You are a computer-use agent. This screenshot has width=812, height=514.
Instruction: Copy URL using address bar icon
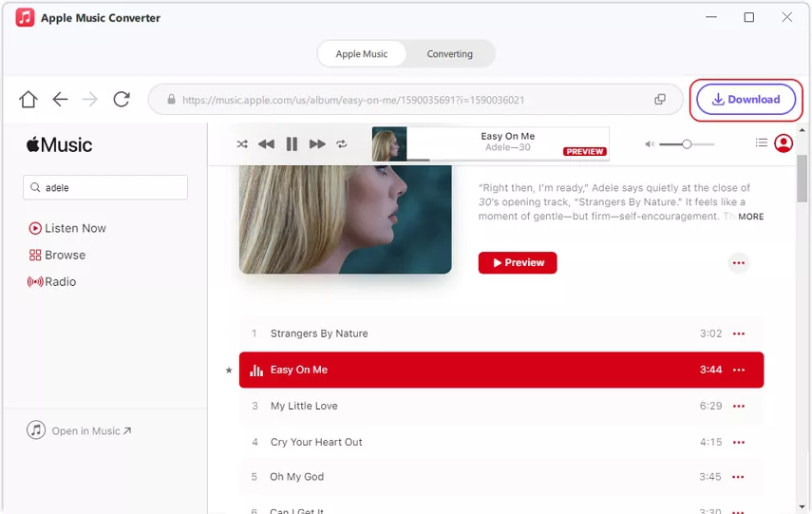[x=660, y=100]
